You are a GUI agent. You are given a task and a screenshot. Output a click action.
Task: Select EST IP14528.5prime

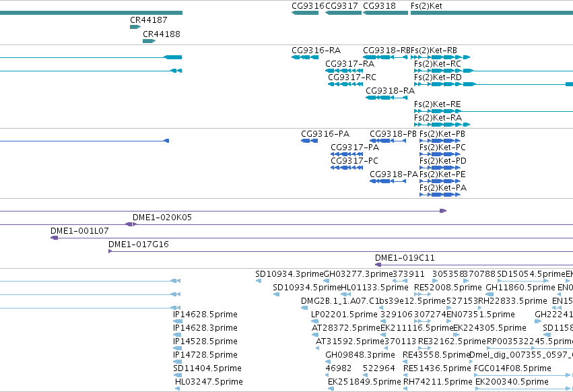tap(177, 348)
